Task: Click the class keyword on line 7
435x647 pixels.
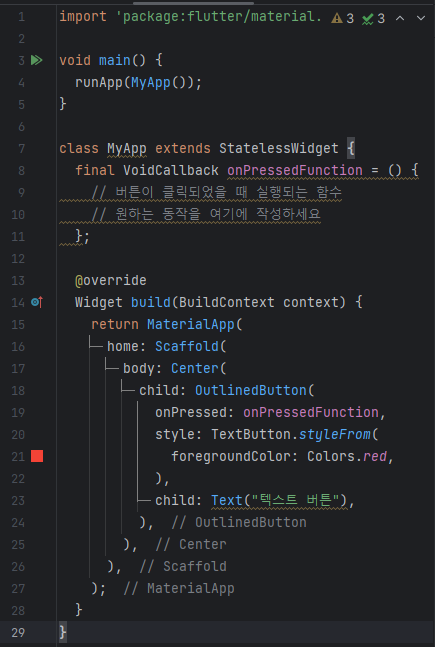Action: tap(79, 148)
